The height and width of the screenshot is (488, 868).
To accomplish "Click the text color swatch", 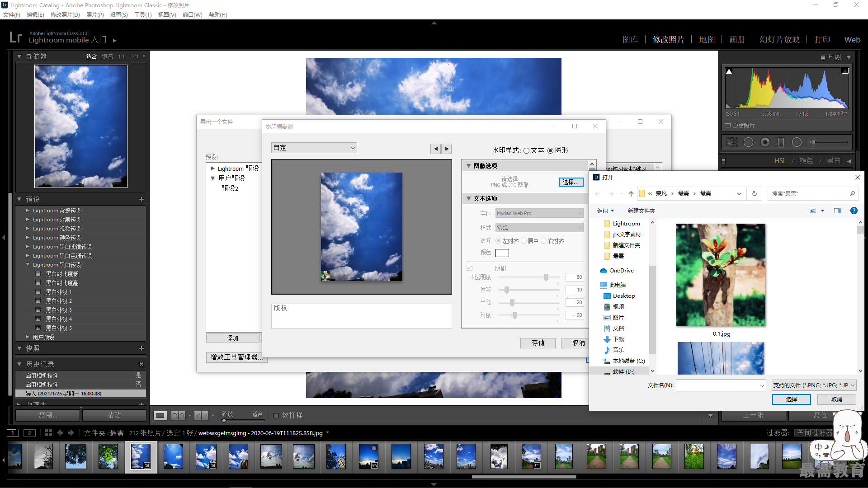I will click(x=502, y=253).
